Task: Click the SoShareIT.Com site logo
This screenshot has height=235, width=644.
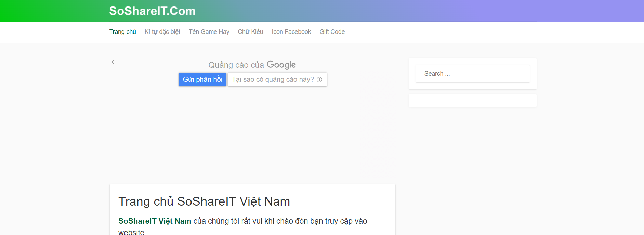Action: (152, 11)
